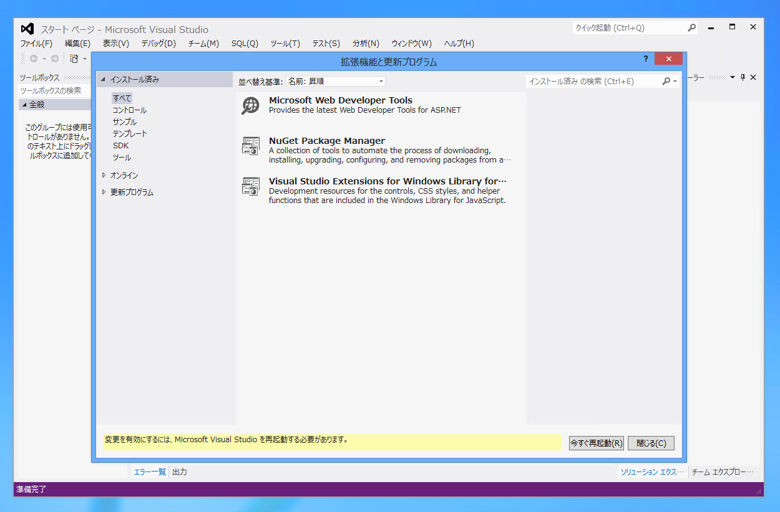Click the 準備完了 status bar text

pos(31,489)
